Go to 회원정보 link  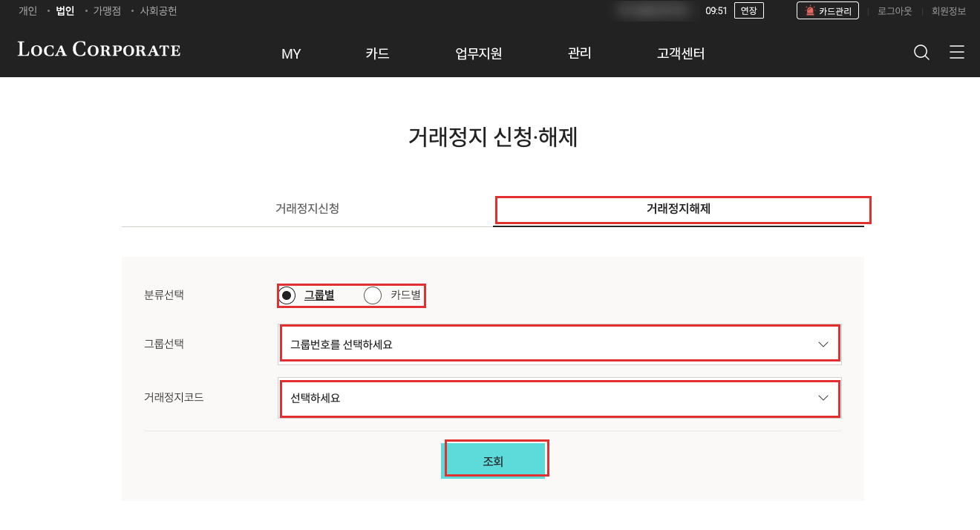(x=949, y=11)
